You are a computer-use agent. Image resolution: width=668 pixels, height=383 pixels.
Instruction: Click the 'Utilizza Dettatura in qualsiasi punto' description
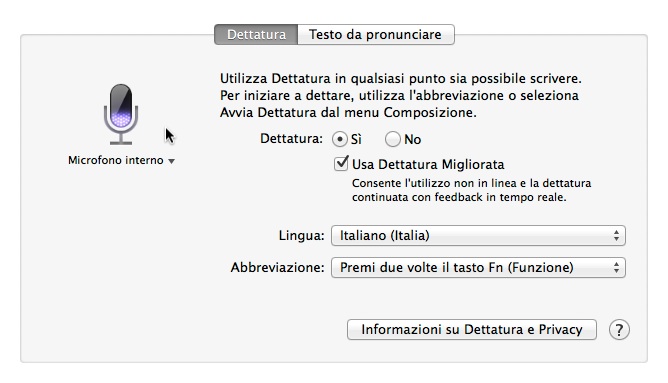(400, 95)
